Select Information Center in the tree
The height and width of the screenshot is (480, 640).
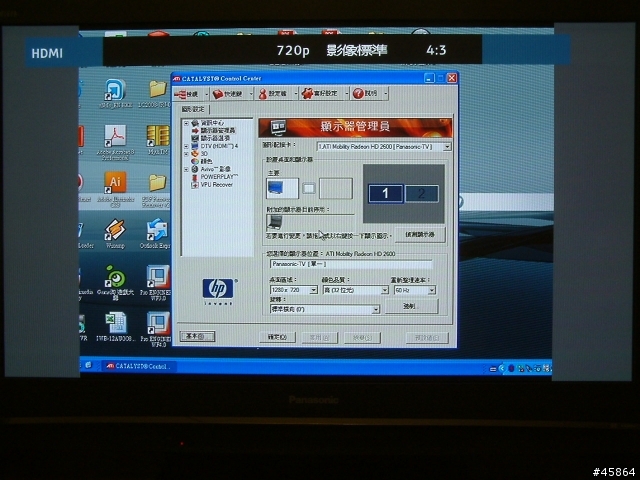pos(208,123)
